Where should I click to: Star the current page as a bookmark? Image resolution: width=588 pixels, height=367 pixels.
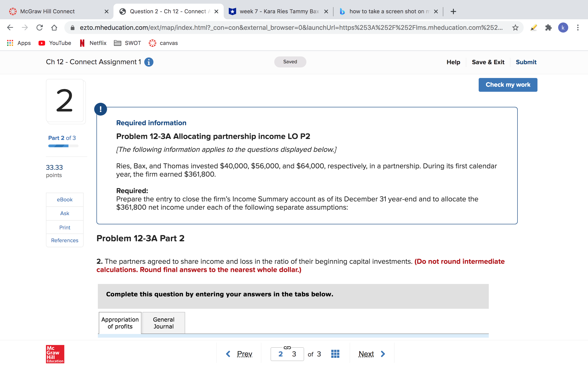pos(515,28)
